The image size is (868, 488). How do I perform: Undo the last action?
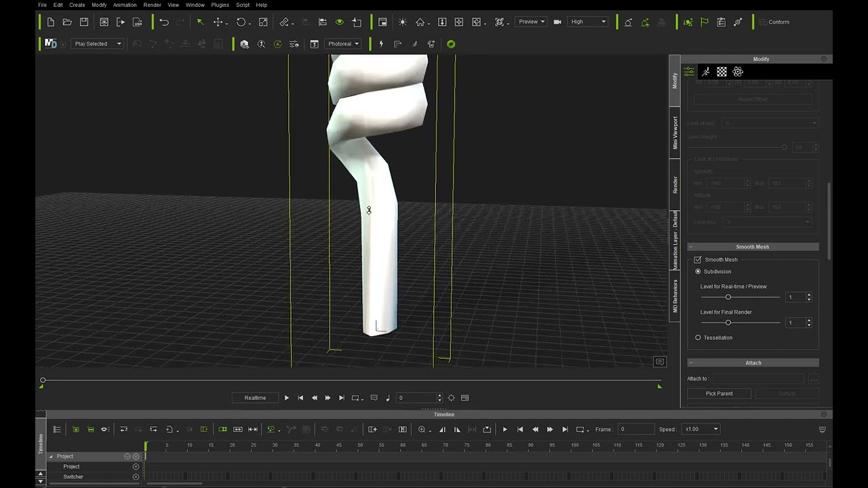[164, 22]
